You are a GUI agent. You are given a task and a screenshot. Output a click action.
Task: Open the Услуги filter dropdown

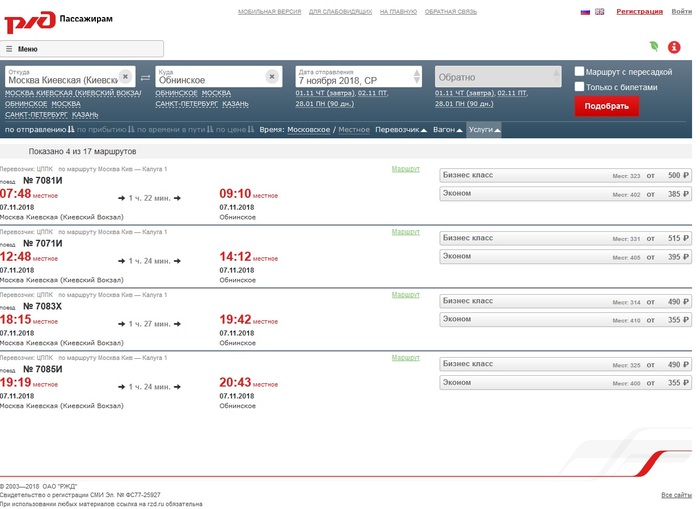pyautogui.click(x=483, y=130)
